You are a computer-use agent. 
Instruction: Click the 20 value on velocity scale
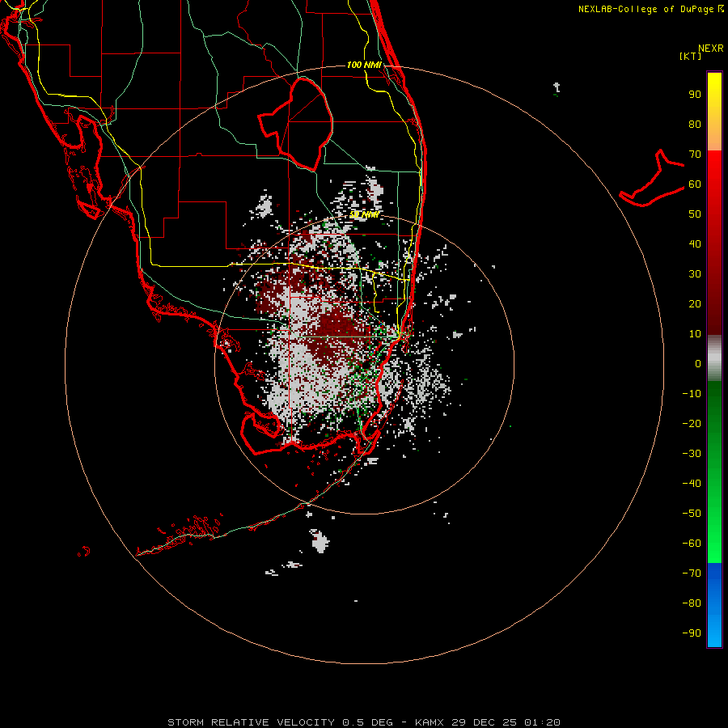point(695,304)
